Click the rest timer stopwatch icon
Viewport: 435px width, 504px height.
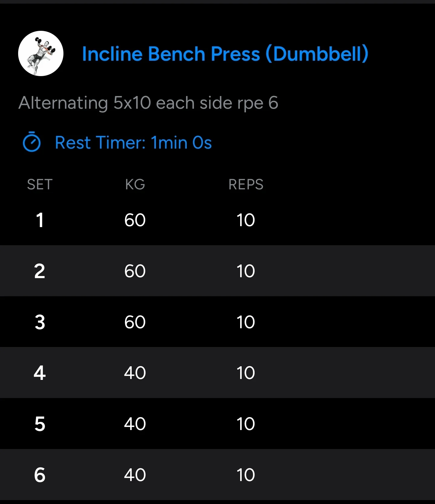coord(32,142)
